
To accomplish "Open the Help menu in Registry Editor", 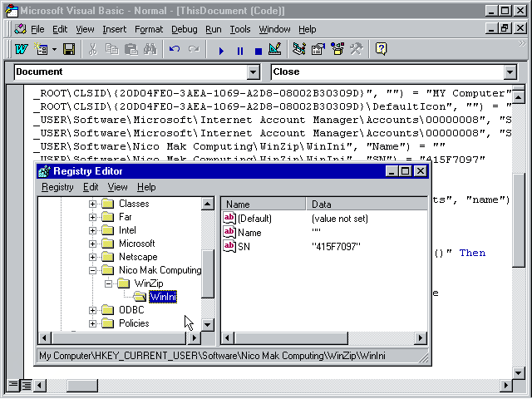I will 146,187.
